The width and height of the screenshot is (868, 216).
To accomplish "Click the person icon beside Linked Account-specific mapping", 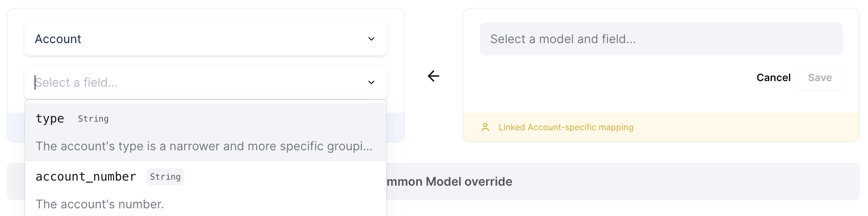I will pyautogui.click(x=485, y=127).
